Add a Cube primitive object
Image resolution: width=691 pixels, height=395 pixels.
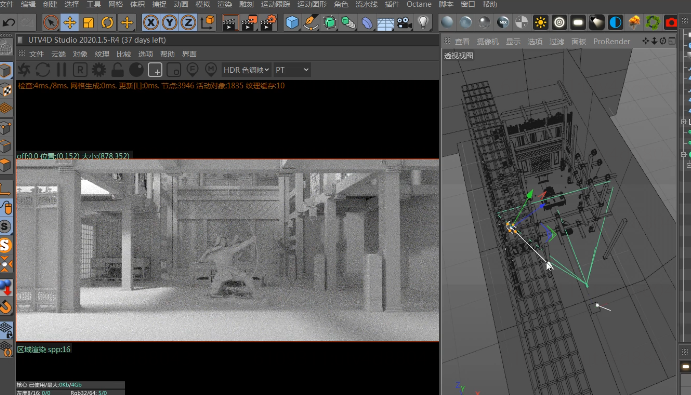pyautogui.click(x=292, y=22)
